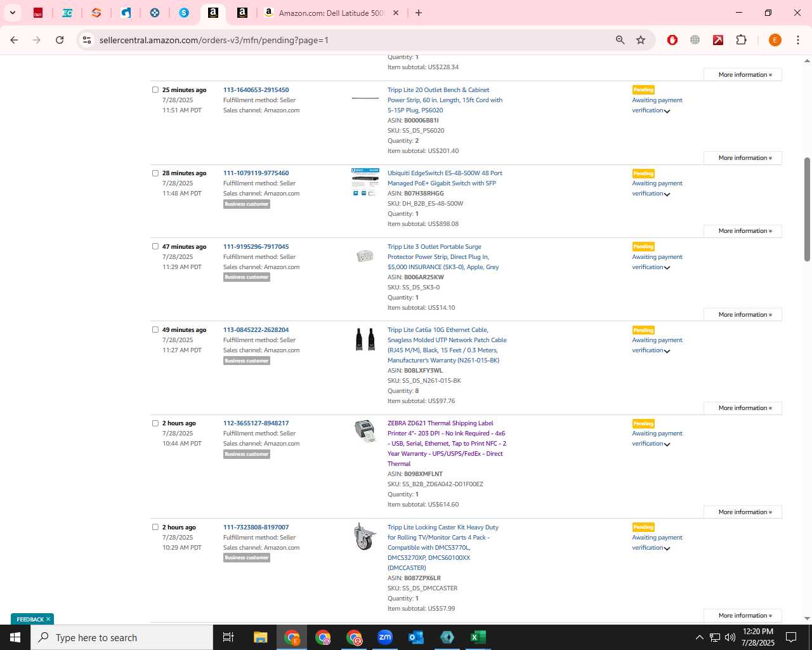Expand More information for the US$228.34 order

pyautogui.click(x=742, y=74)
